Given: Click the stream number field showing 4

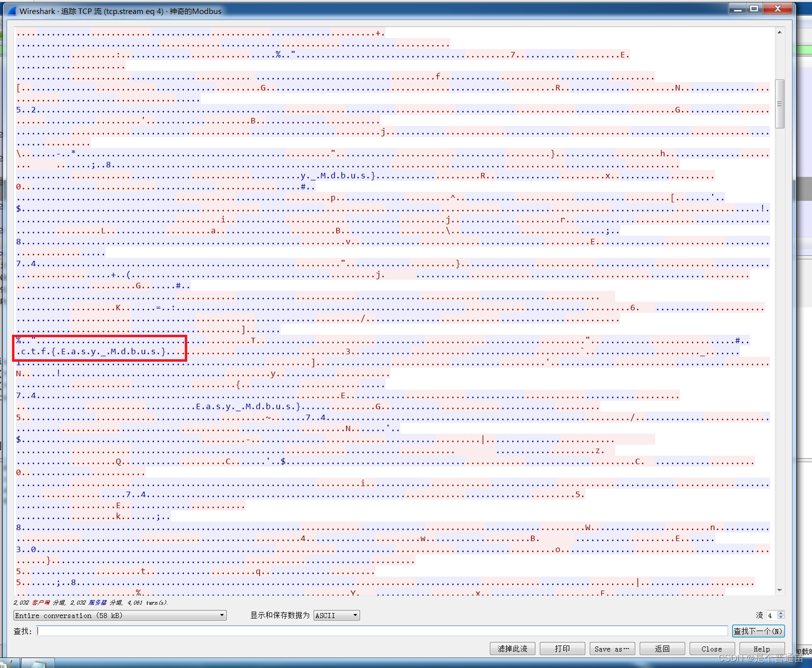Looking at the screenshot, I should click(772, 616).
